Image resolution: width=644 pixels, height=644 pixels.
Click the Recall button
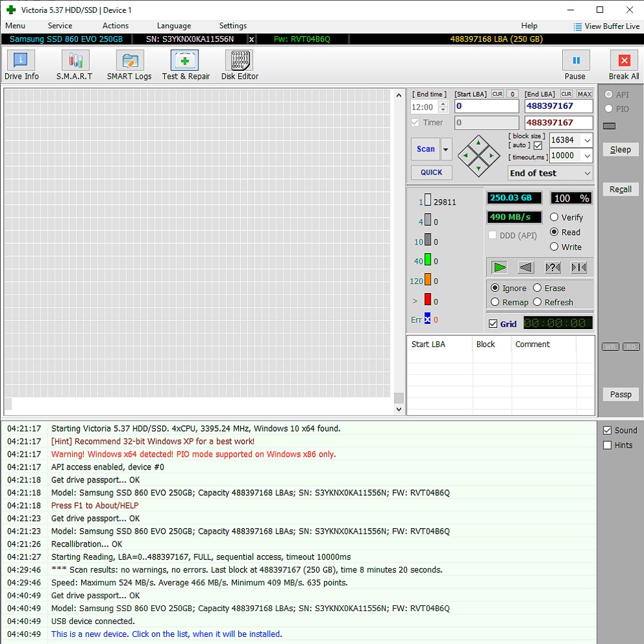click(x=620, y=189)
